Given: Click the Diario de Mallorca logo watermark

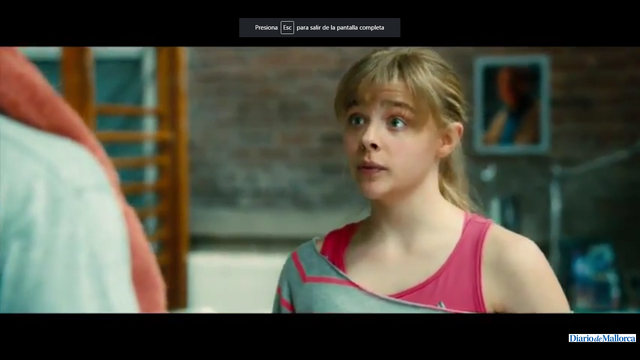Looking at the screenshot, I should click(x=602, y=338).
